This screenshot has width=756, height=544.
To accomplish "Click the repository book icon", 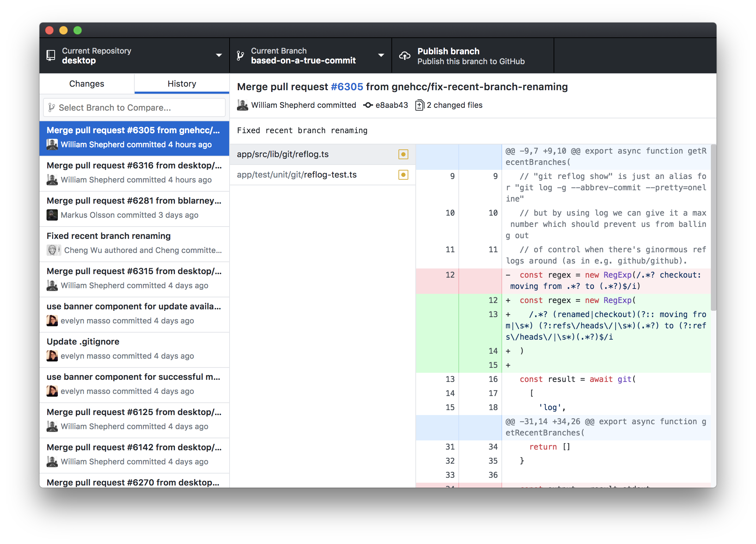I will (51, 55).
